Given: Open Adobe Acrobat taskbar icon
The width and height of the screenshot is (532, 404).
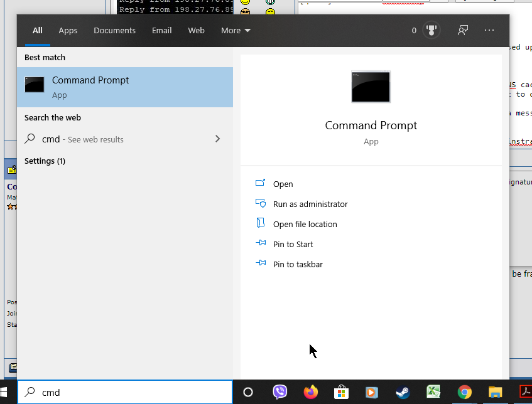Looking at the screenshot, I should 526,392.
